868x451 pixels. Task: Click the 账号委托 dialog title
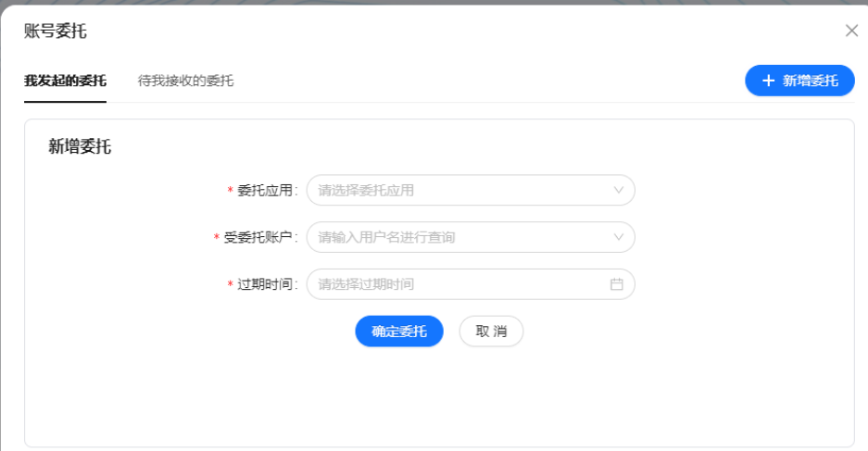(56, 31)
